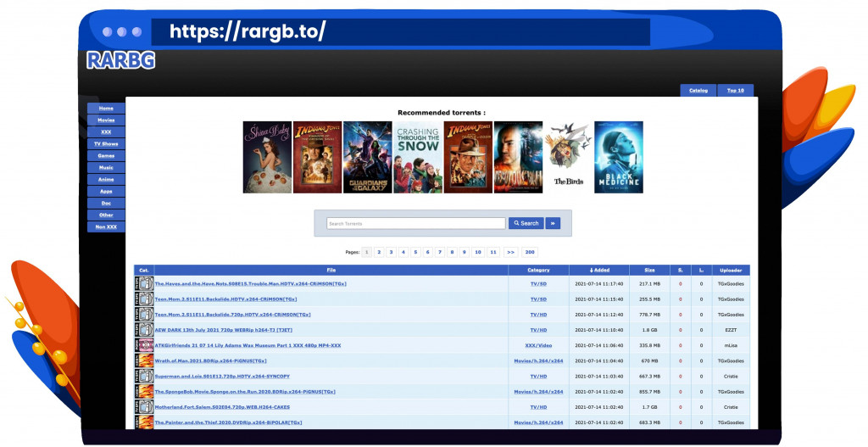The image size is (868, 447).
Task: Open the Top 10 tab
Action: (735, 90)
